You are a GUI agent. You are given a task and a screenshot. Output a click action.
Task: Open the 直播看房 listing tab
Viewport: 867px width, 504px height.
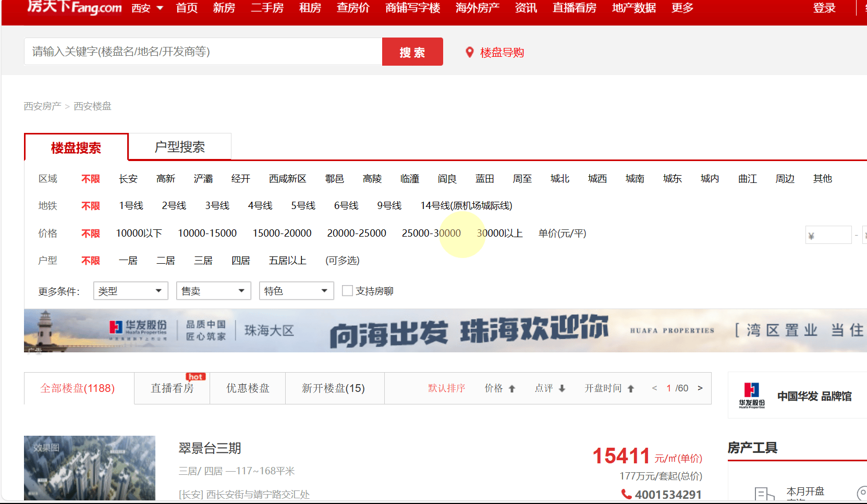172,388
